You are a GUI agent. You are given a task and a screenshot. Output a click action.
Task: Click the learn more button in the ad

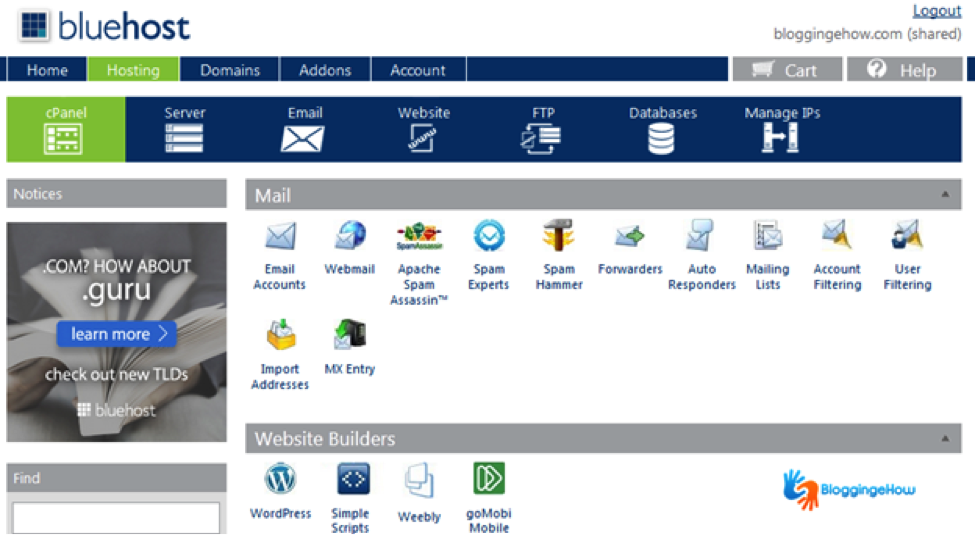116,334
